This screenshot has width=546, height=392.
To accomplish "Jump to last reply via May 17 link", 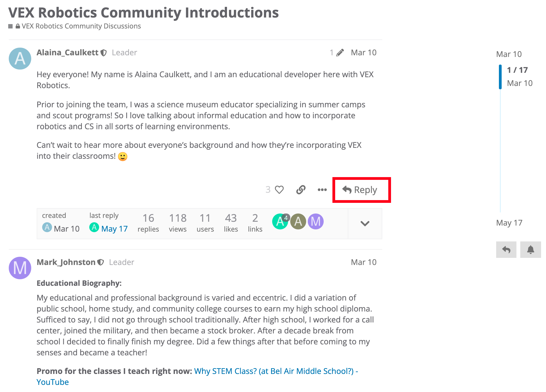I will click(x=114, y=229).
